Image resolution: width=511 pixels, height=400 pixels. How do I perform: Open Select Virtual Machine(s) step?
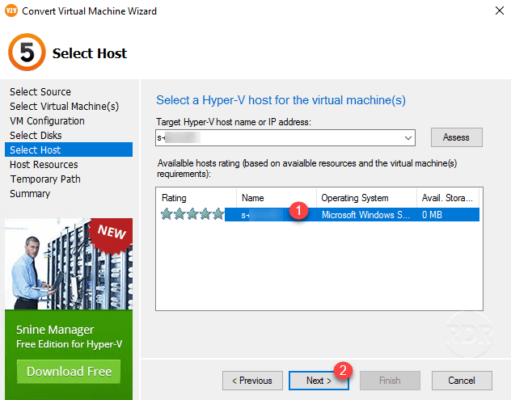[64, 106]
